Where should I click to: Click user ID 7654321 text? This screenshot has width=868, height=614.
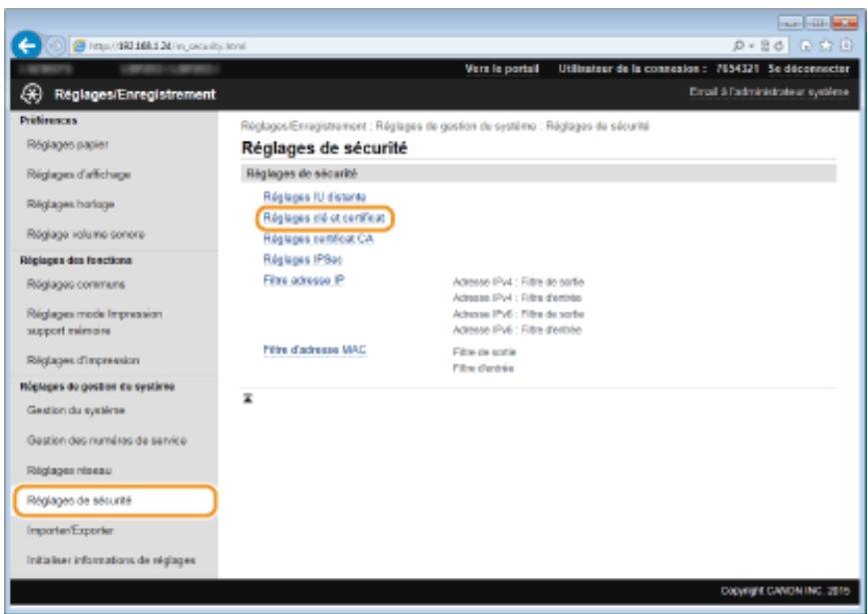[x=738, y=69]
